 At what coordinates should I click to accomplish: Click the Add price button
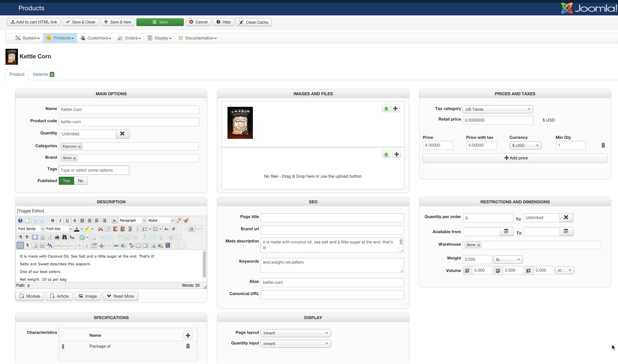[515, 158]
